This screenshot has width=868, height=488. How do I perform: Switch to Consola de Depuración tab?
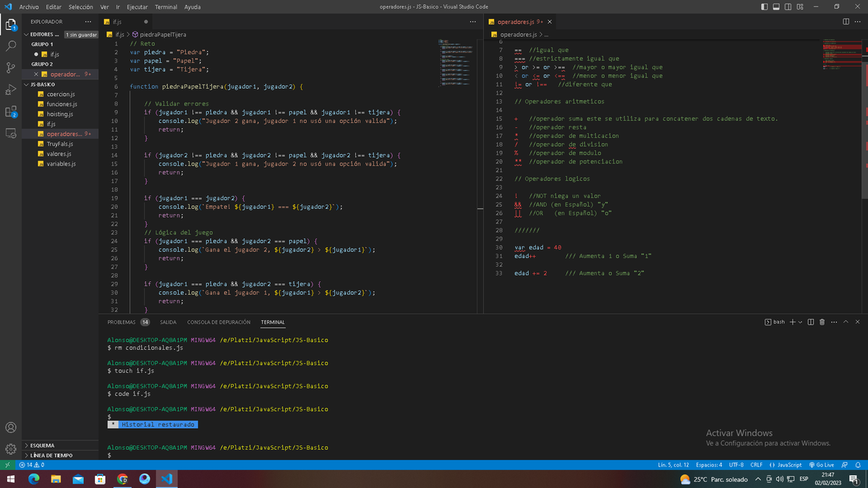click(x=218, y=322)
